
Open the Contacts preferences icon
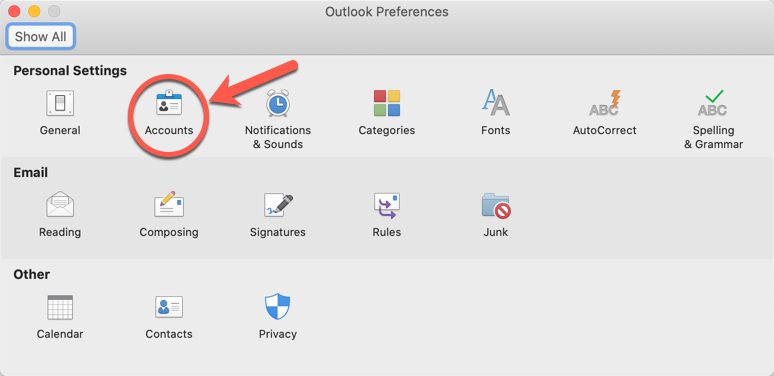(169, 307)
